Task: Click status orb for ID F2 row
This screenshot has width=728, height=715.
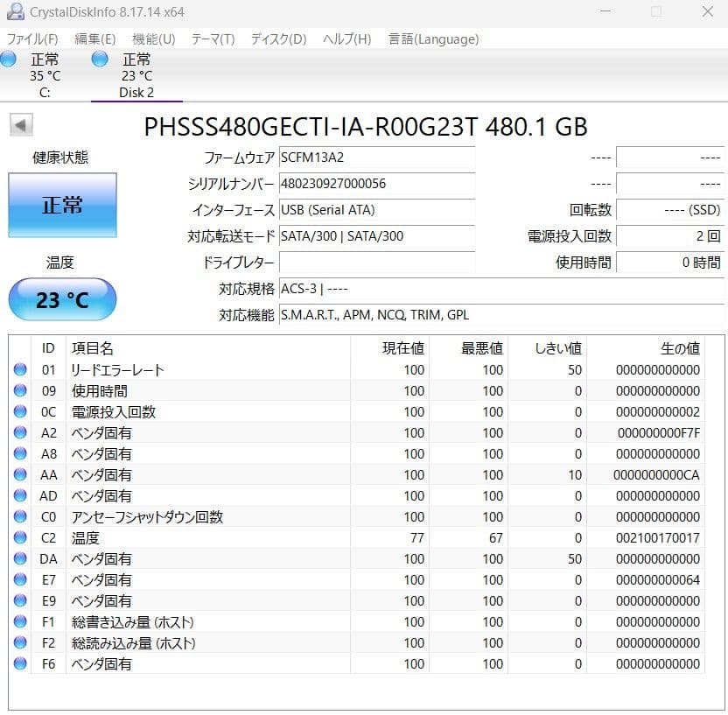Action: pyautogui.click(x=20, y=642)
